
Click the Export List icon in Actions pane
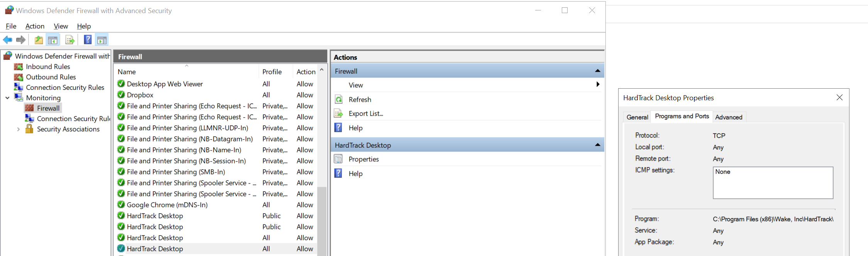339,113
